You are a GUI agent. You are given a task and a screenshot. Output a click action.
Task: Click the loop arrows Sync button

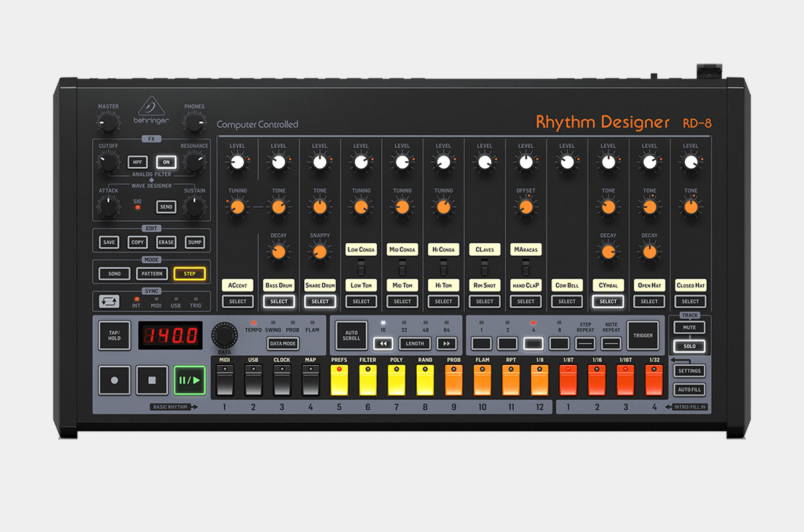(109, 302)
